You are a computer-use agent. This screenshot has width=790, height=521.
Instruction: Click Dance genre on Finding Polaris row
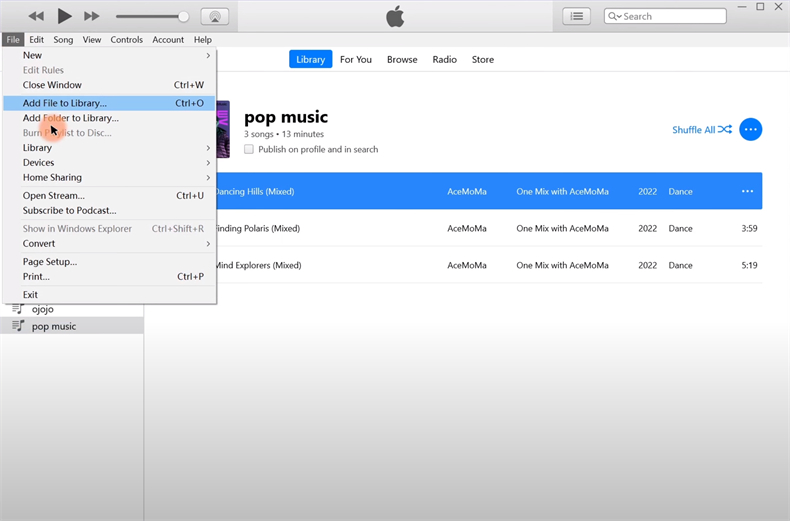pyautogui.click(x=680, y=228)
